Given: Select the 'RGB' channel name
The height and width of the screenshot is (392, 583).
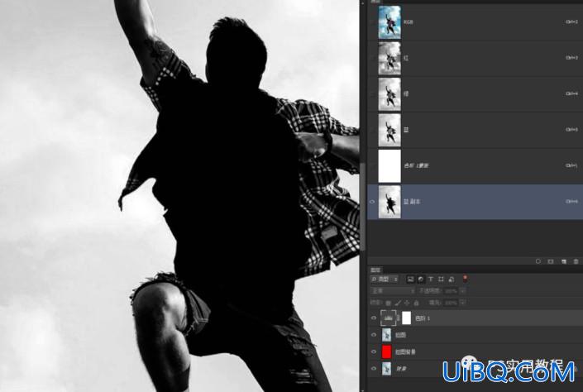Looking at the screenshot, I should [409, 22].
